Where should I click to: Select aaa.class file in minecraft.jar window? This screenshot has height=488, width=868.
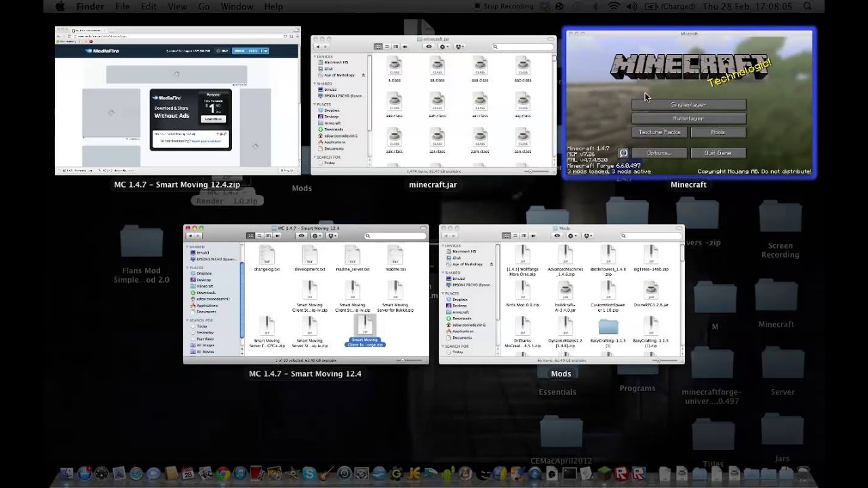[x=479, y=70]
